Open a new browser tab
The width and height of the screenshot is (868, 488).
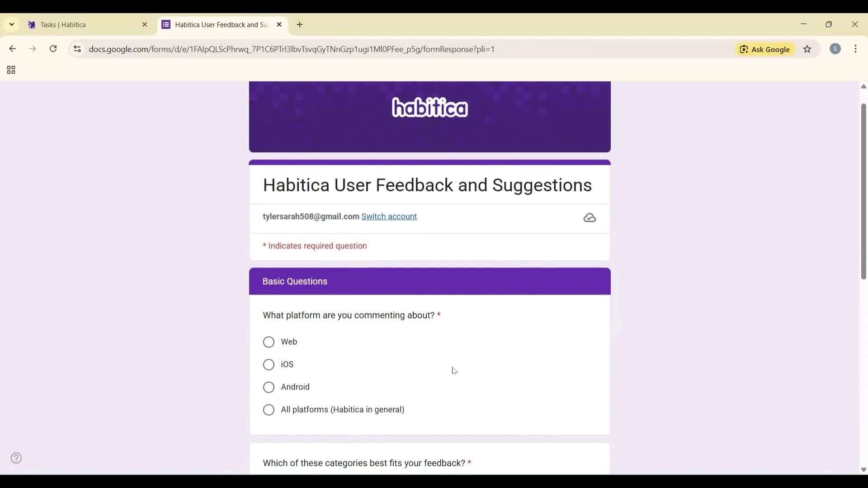[x=300, y=25]
